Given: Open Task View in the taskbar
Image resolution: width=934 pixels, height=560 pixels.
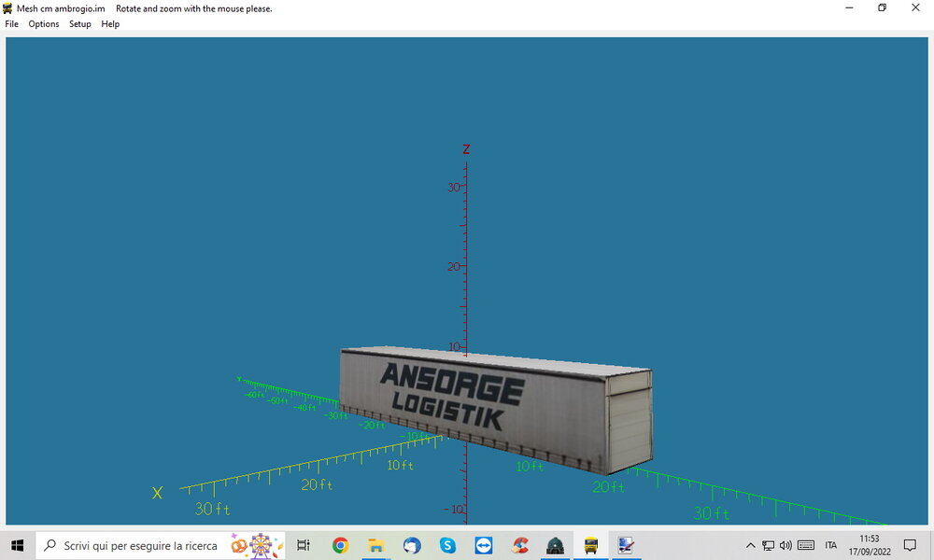Looking at the screenshot, I should [304, 545].
